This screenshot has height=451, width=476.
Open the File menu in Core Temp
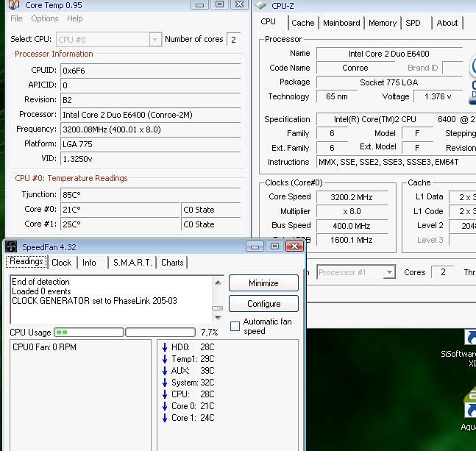point(16,18)
